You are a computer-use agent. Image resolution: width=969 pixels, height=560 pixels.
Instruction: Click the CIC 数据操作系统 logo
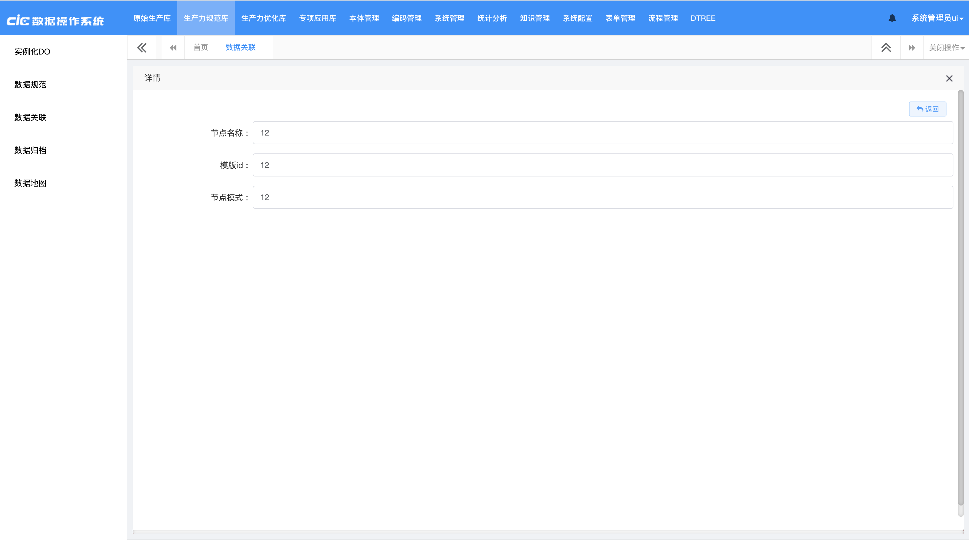pos(55,20)
